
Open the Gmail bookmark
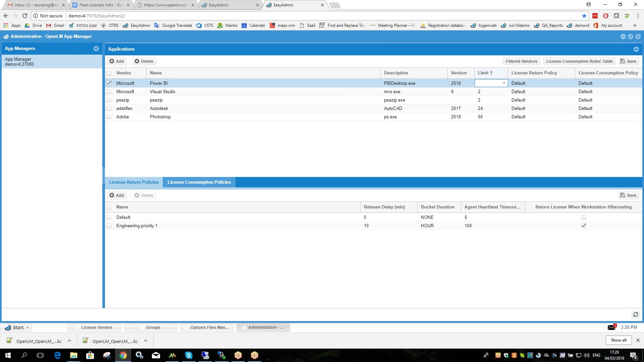[x=55, y=25]
